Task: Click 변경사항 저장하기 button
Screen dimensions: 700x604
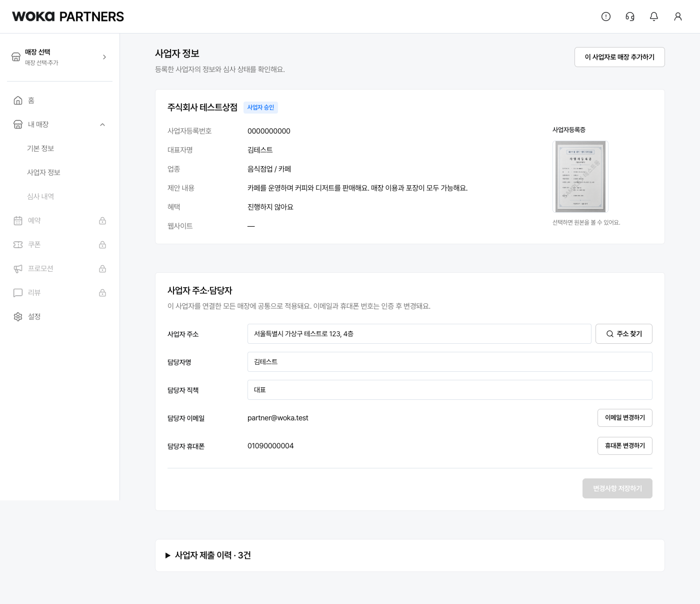Action: point(617,488)
